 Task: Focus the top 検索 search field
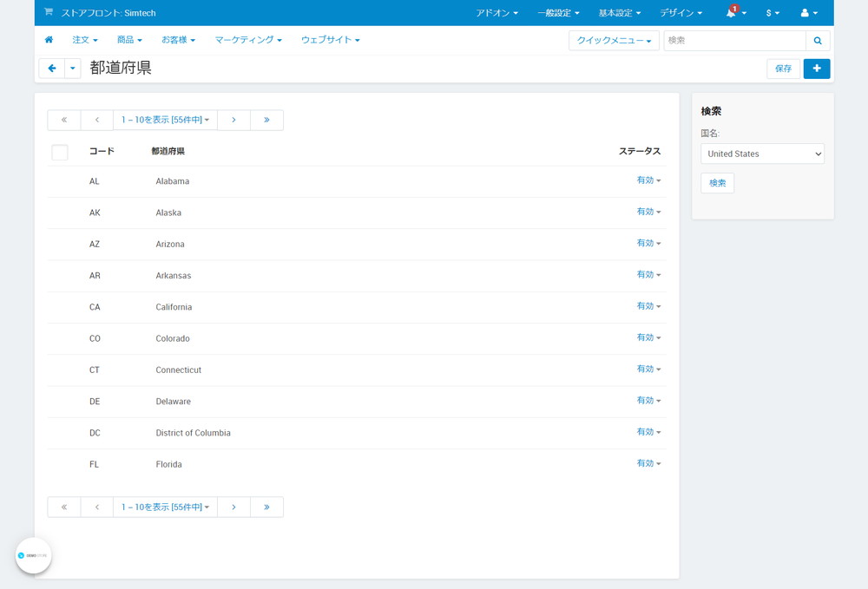point(734,41)
